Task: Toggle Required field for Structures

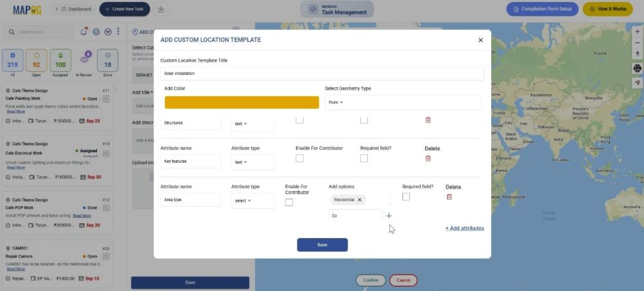Action: (x=364, y=120)
